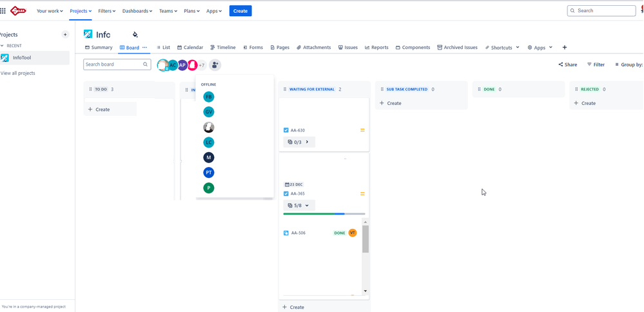The width and height of the screenshot is (644, 312).
Task: Select the AP assignee avatar filter
Action: tap(182, 65)
